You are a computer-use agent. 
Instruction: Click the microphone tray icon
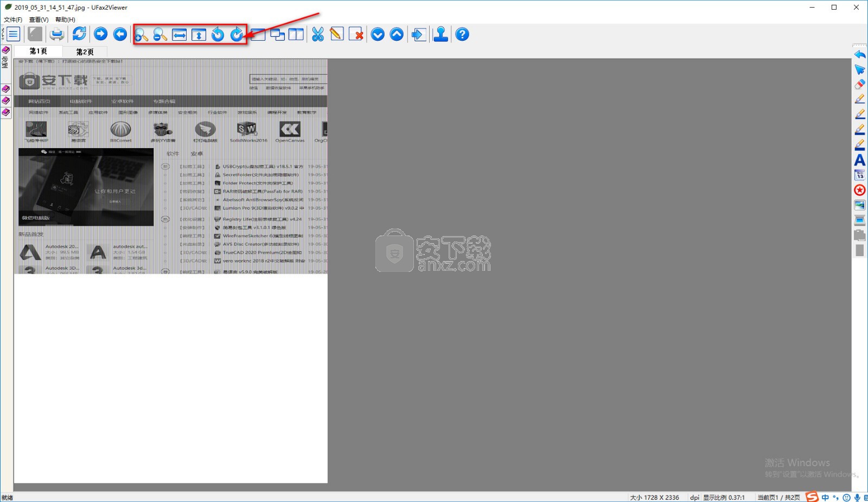857,498
